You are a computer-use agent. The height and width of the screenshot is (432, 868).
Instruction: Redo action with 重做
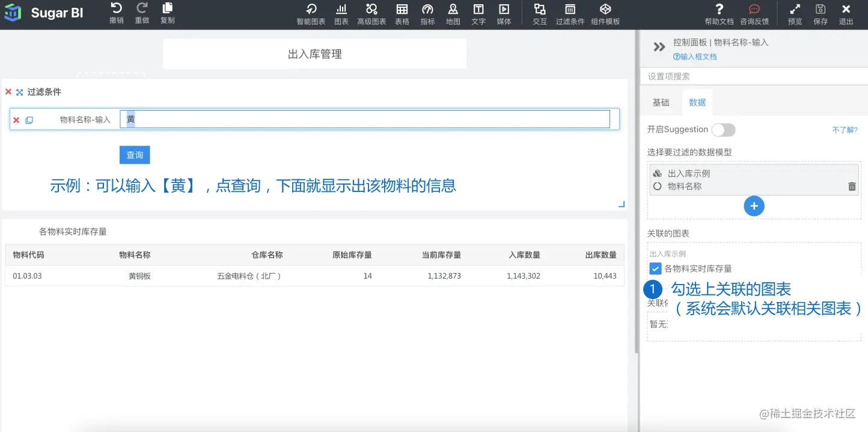click(x=142, y=13)
